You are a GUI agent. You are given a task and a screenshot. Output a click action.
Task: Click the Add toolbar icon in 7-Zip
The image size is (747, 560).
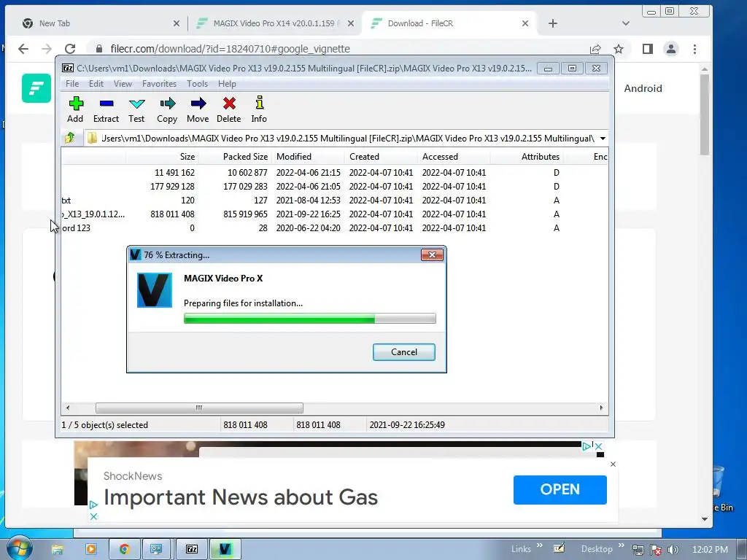(x=75, y=110)
